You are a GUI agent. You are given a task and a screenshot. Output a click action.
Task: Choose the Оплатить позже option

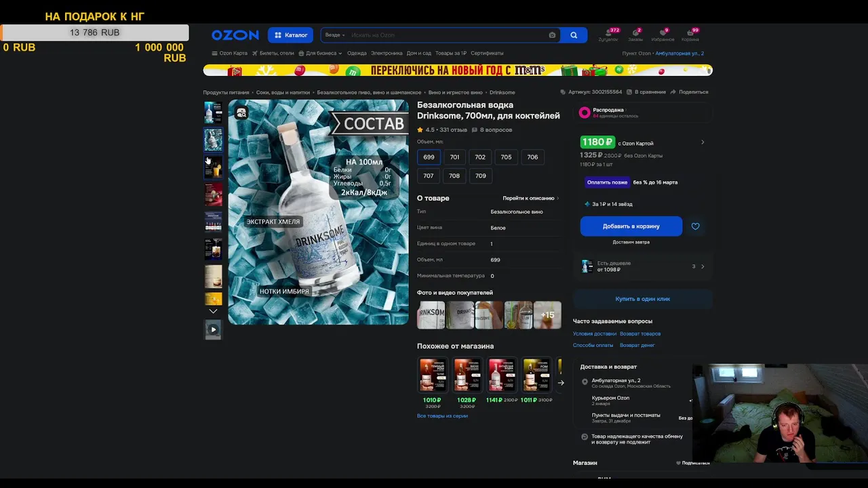(x=608, y=182)
